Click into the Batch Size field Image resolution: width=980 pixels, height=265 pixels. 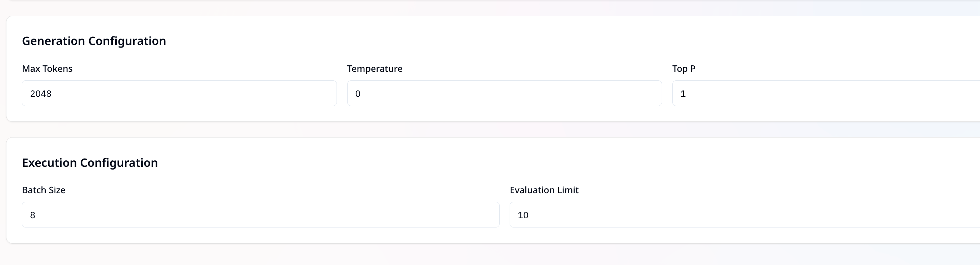coord(260,215)
